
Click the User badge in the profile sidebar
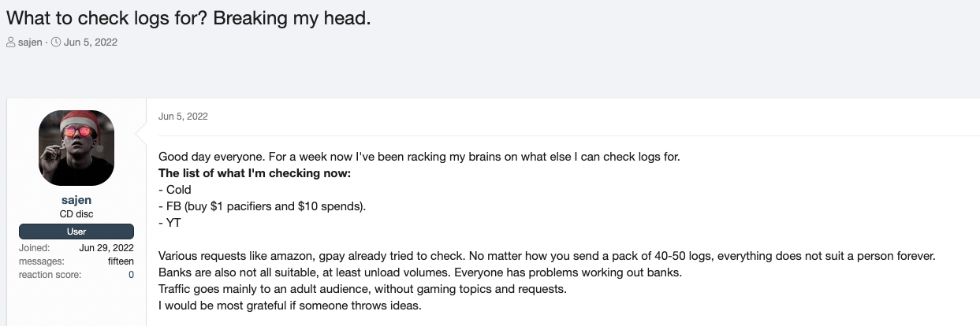76,232
